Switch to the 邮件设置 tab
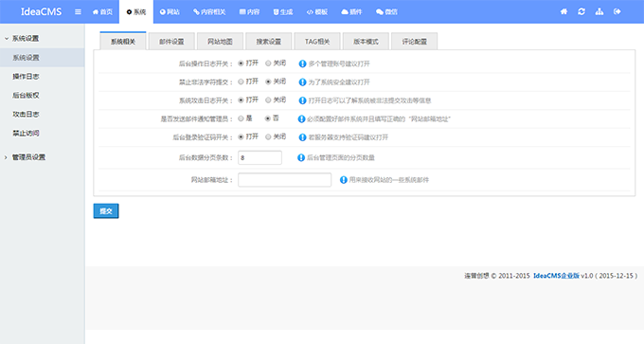 click(x=171, y=42)
